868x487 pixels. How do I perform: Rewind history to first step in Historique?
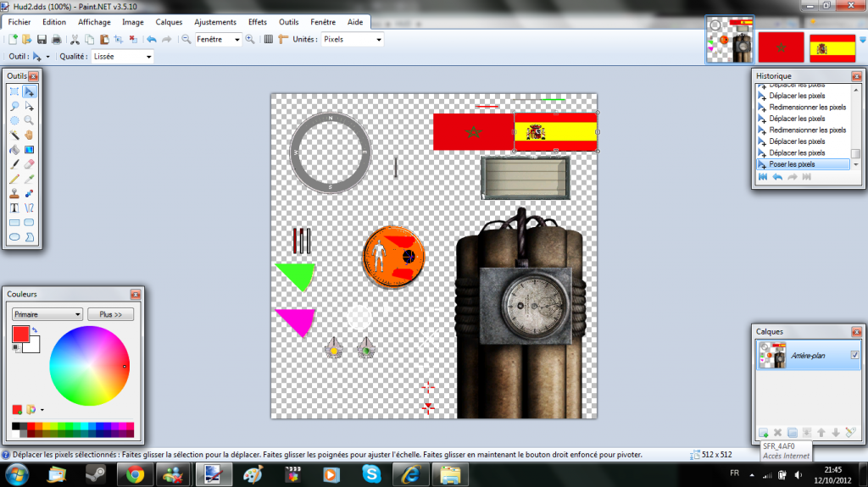763,177
